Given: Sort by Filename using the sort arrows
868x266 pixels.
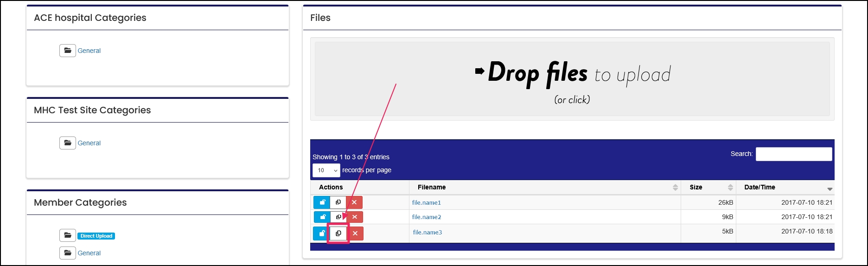Looking at the screenshot, I should coord(675,188).
